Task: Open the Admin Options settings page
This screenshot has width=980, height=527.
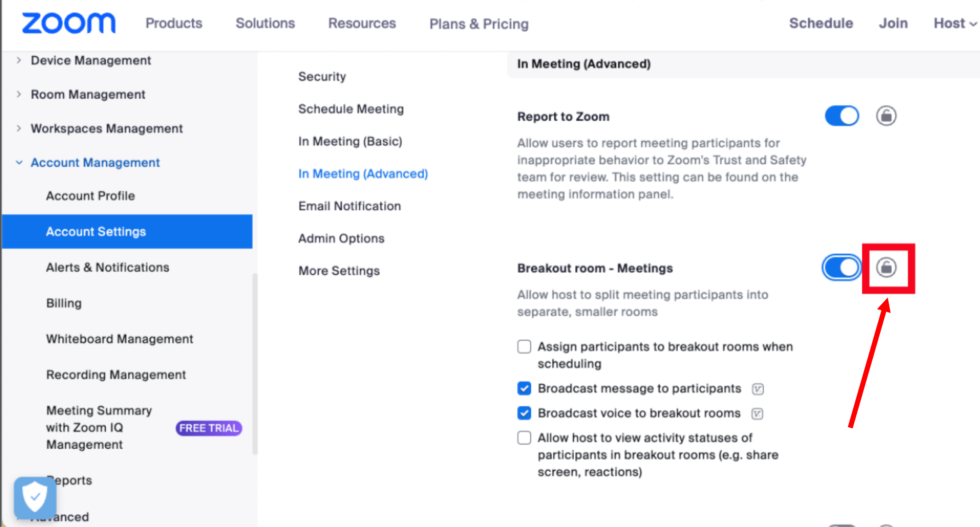Action: point(342,238)
